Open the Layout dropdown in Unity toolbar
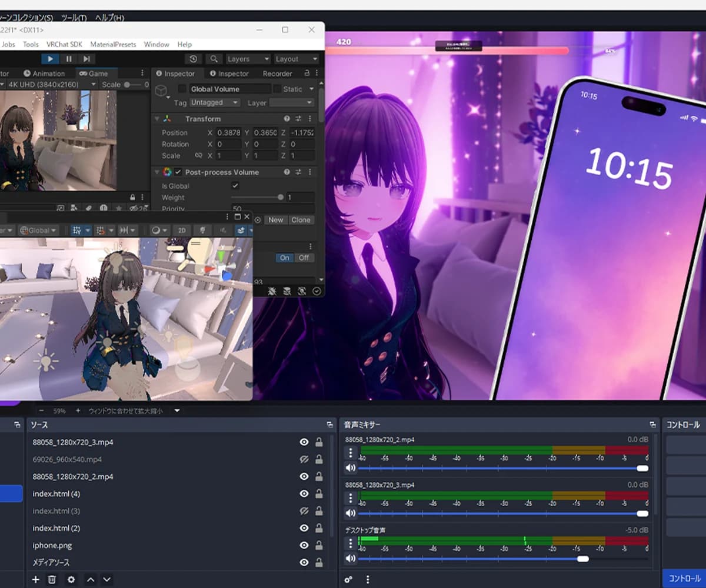706x588 pixels. [x=296, y=59]
